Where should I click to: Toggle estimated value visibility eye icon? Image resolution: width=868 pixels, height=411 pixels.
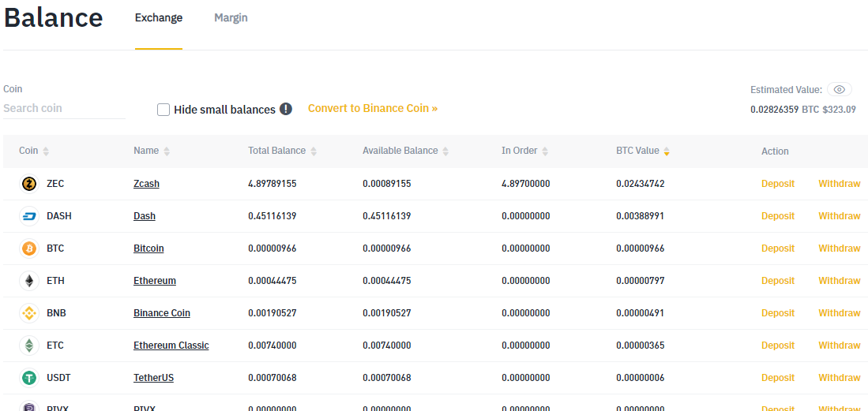[840, 90]
